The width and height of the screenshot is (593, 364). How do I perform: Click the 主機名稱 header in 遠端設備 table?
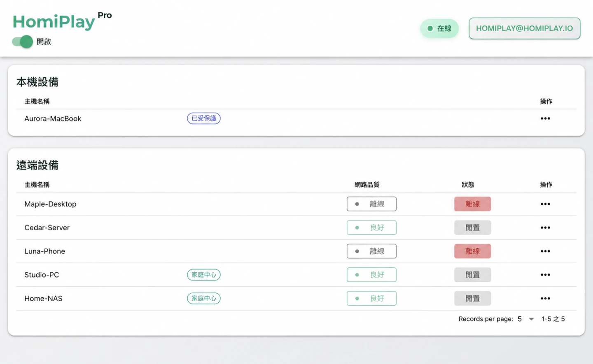(x=37, y=185)
